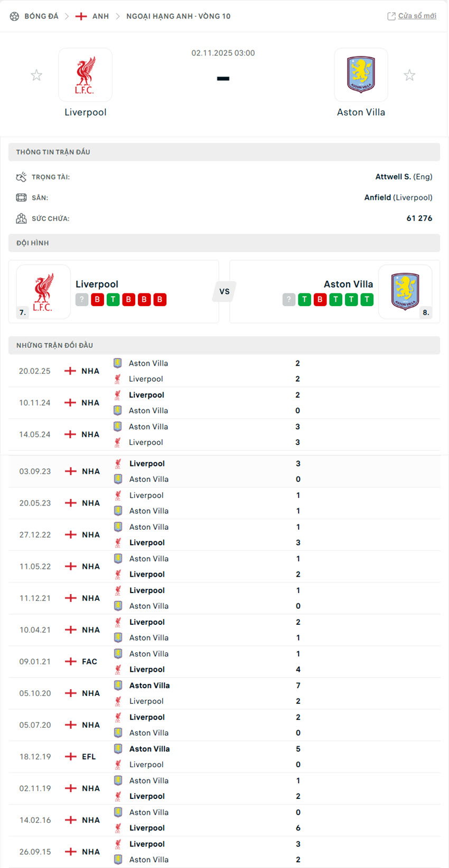Click the England flag in the breadcrumb
This screenshot has height=868, width=449.
pos(82,16)
